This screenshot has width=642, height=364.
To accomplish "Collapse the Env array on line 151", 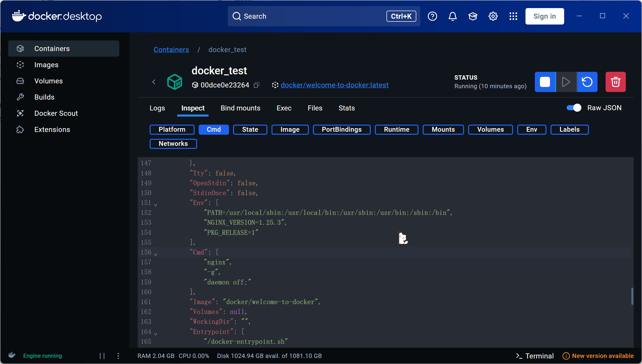I will [x=156, y=205].
